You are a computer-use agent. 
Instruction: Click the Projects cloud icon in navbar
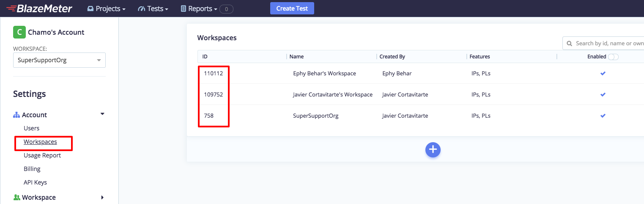click(x=90, y=8)
